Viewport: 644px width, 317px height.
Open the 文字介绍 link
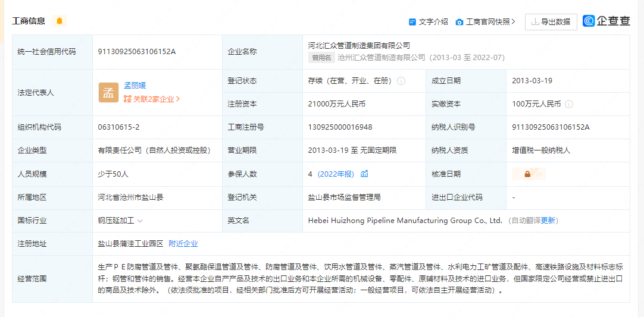pos(433,22)
